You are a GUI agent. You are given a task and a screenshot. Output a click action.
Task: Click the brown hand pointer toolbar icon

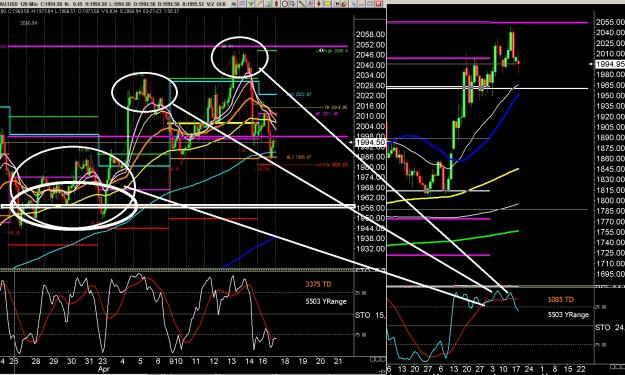(343, 4)
